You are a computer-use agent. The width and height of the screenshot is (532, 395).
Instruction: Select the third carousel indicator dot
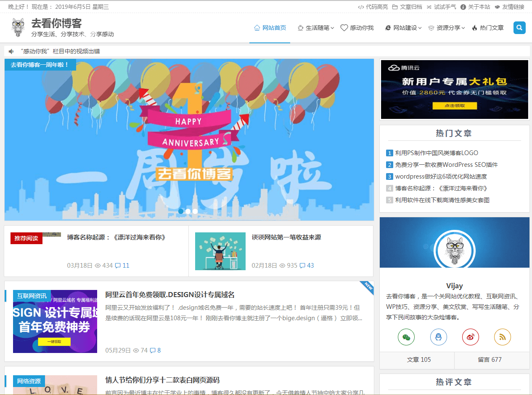195,211
